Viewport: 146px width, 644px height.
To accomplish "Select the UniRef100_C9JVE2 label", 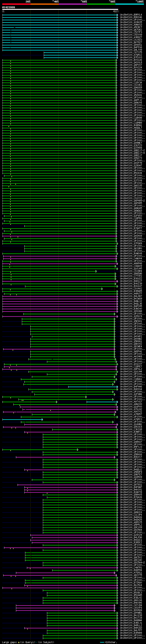I will (131, 85).
